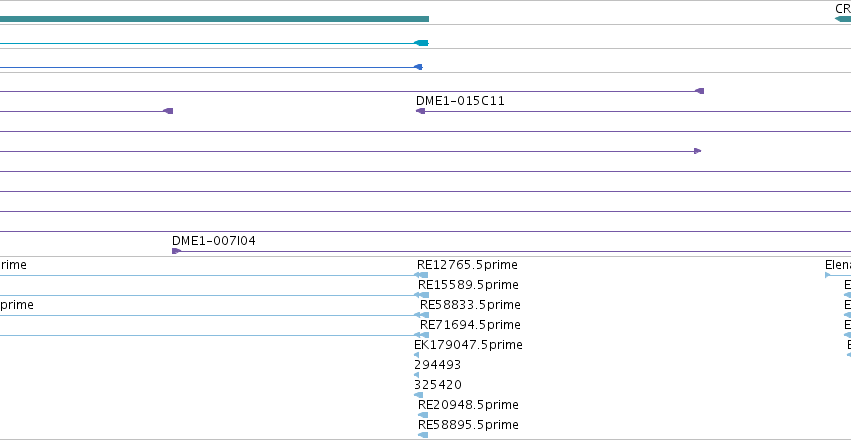Select the RE71694.5prime arrow marker
The height and width of the screenshot is (440, 851).
pos(421,335)
